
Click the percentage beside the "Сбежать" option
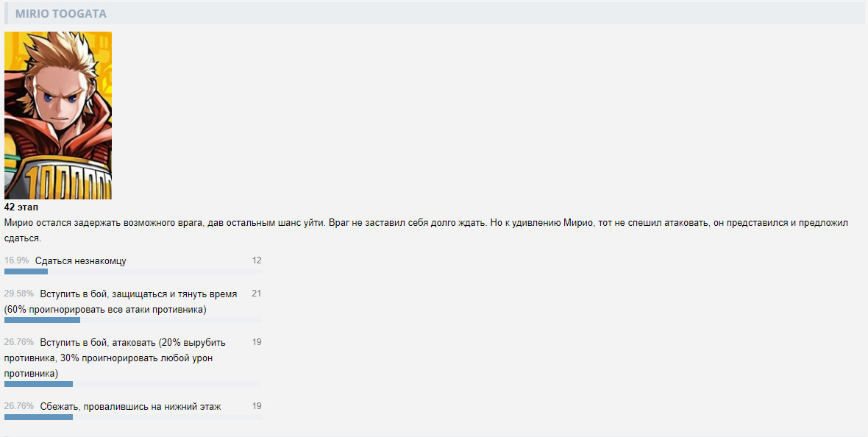pos(19,407)
